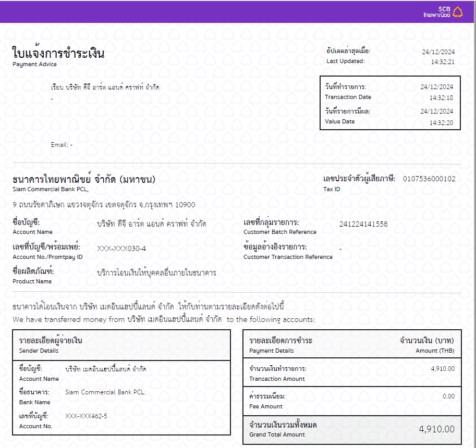The image size is (476, 448).
Task: Click the Siam Commercial Bank PCL, subtitle
Action: pyautogui.click(x=51, y=189)
